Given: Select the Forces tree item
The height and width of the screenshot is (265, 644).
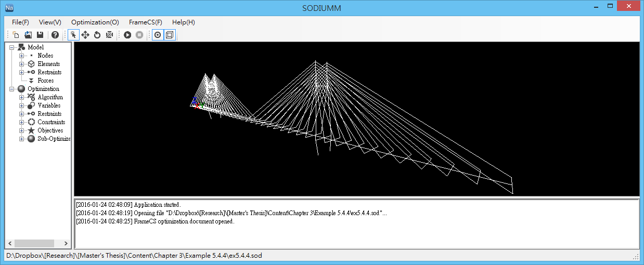Looking at the screenshot, I should click(45, 81).
